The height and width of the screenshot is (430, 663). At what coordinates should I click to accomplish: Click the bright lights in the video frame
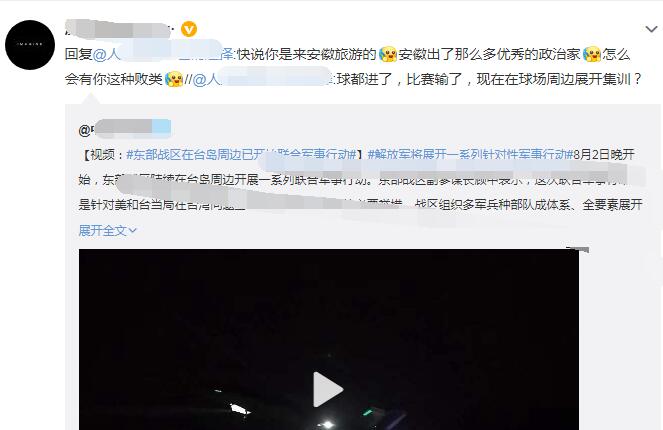[x=326, y=423]
